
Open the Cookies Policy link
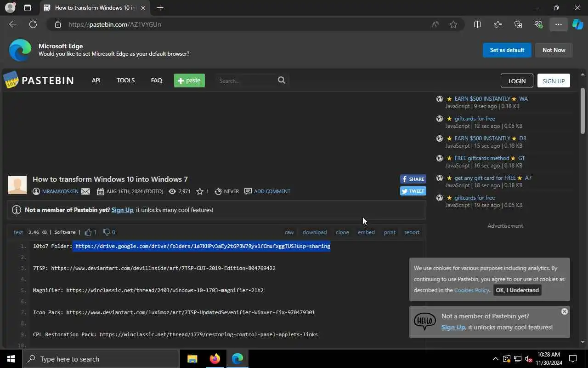click(471, 290)
